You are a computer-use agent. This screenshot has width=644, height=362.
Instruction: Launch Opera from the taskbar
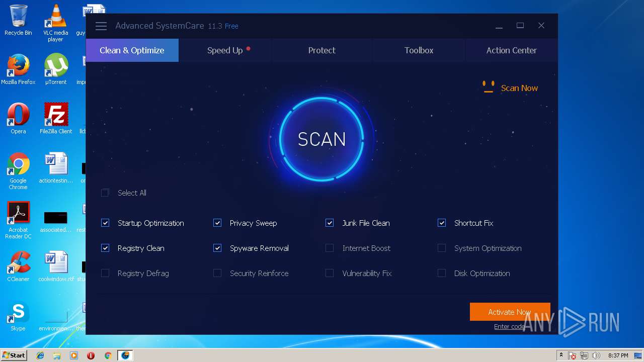pyautogui.click(x=91, y=355)
